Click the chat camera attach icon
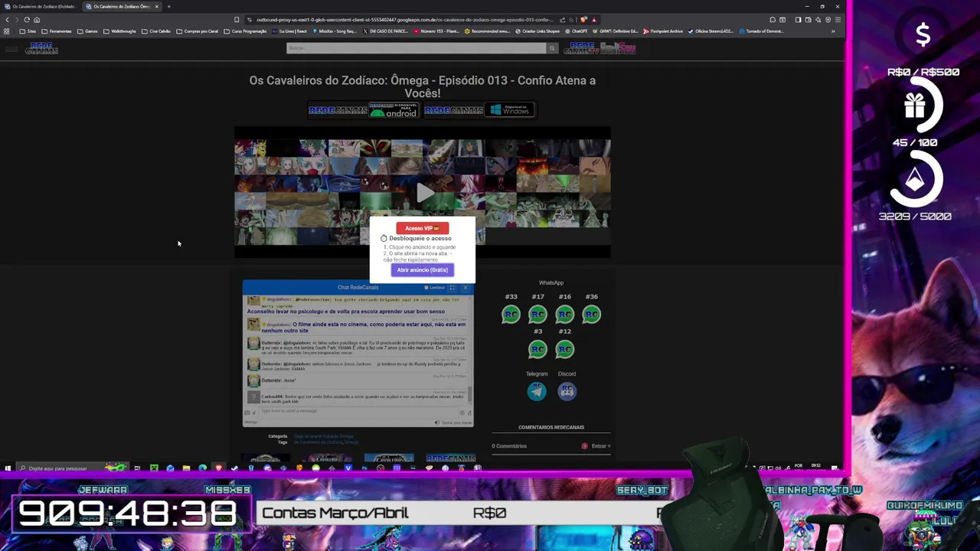This screenshot has width=980, height=551. [x=247, y=412]
